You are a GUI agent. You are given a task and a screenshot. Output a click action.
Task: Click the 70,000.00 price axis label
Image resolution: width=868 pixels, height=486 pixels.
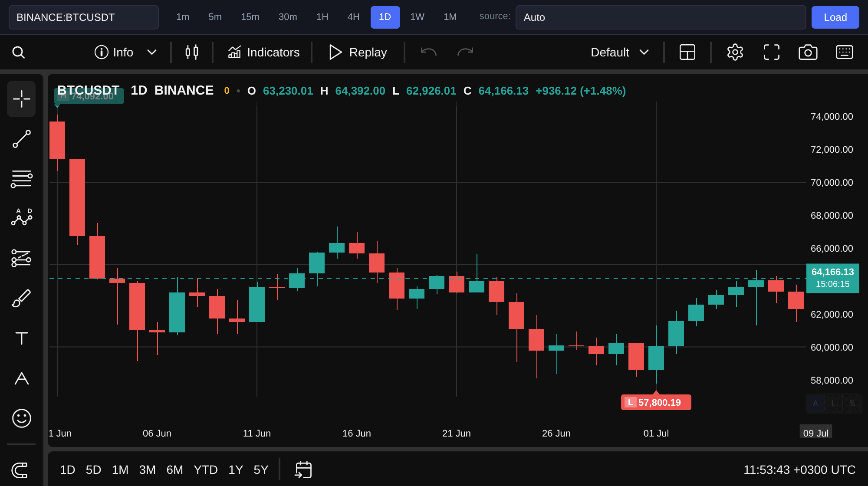point(832,182)
